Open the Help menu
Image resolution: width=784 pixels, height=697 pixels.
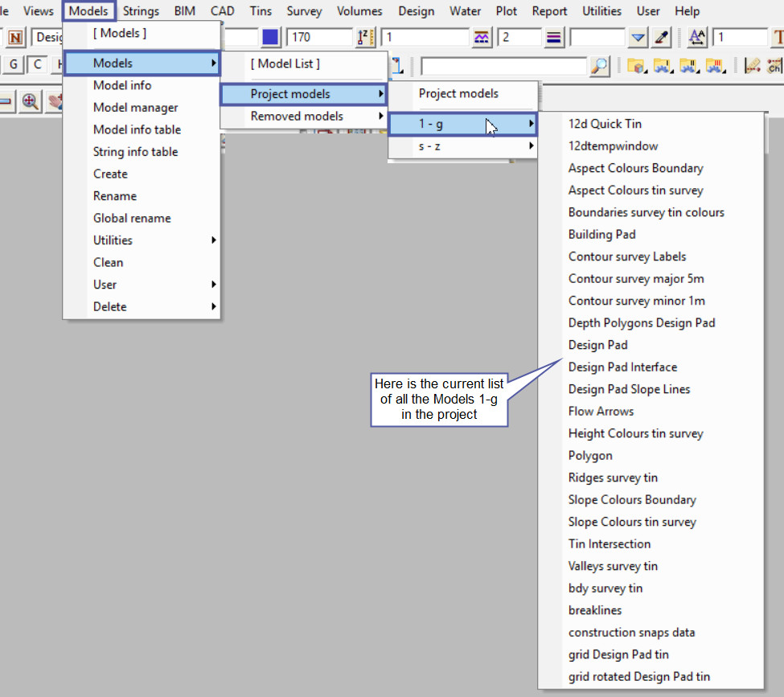pos(687,11)
